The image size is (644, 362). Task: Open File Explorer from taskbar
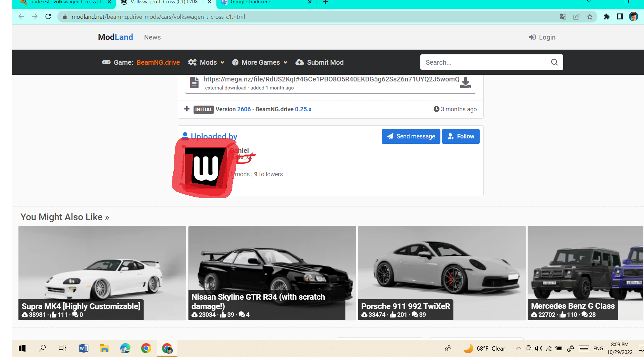pos(104,348)
